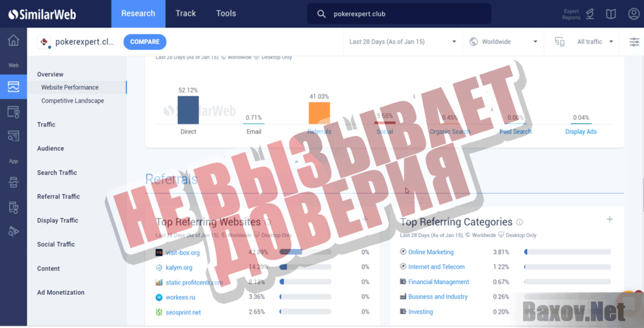Open the Audience section

[x=51, y=148]
